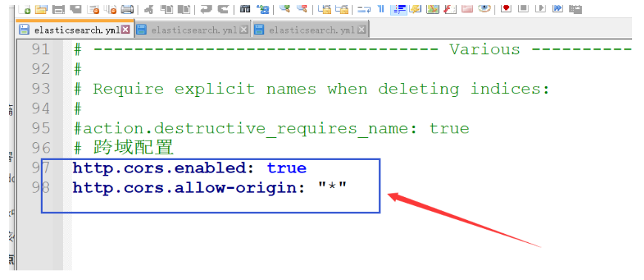Click the Find and Replace icon
This screenshot has width=644, height=280.
coord(263,9)
